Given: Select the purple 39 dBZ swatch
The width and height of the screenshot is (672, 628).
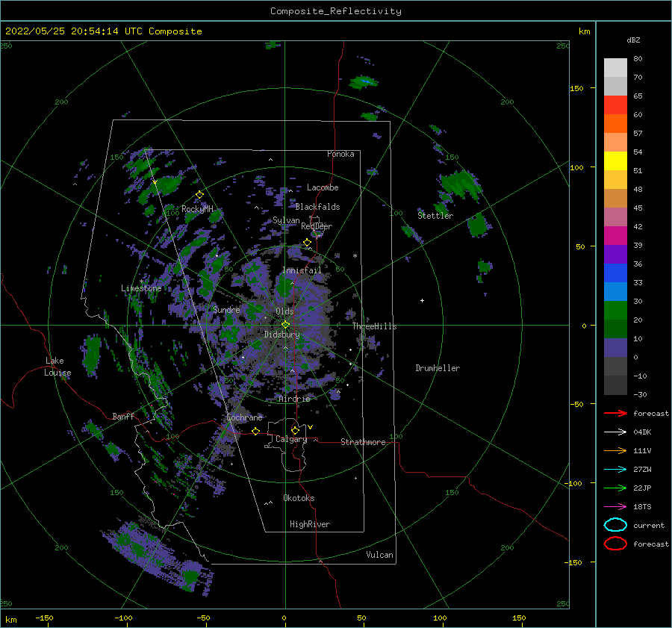Looking at the screenshot, I should [615, 254].
